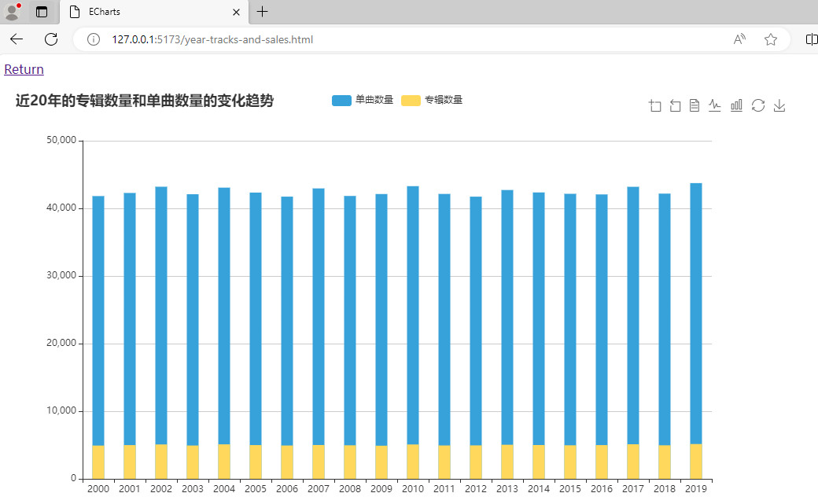Open the tab actions menu

pyautogui.click(x=42, y=12)
